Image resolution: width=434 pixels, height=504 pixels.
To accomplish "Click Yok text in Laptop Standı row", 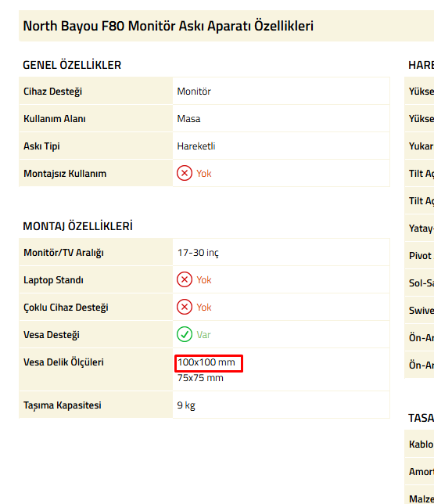I will coord(204,280).
